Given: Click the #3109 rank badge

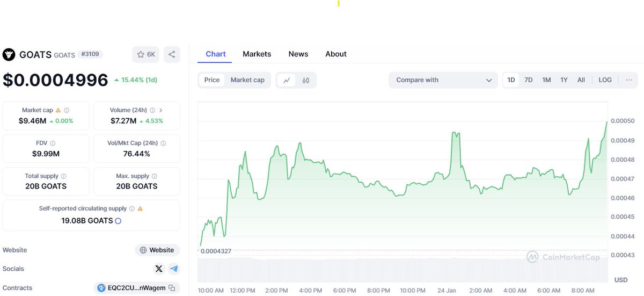Looking at the screenshot, I should click(91, 54).
